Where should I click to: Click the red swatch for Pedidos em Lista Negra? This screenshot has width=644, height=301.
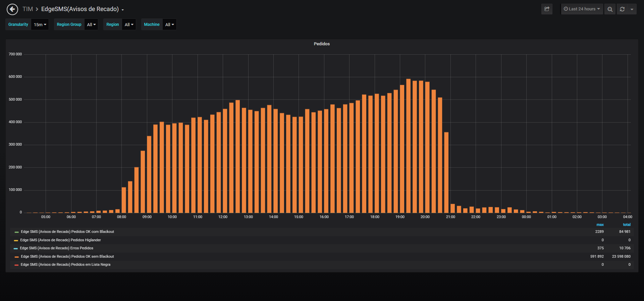16,265
